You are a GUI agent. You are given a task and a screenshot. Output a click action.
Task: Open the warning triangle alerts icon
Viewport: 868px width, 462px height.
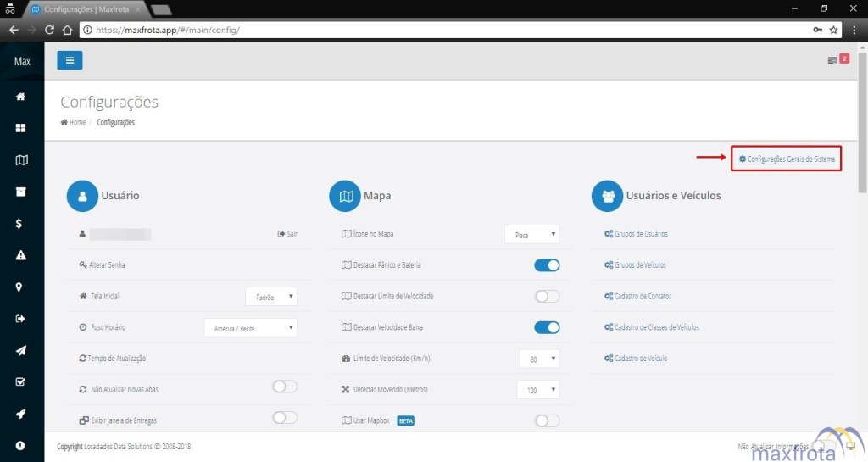coord(21,255)
